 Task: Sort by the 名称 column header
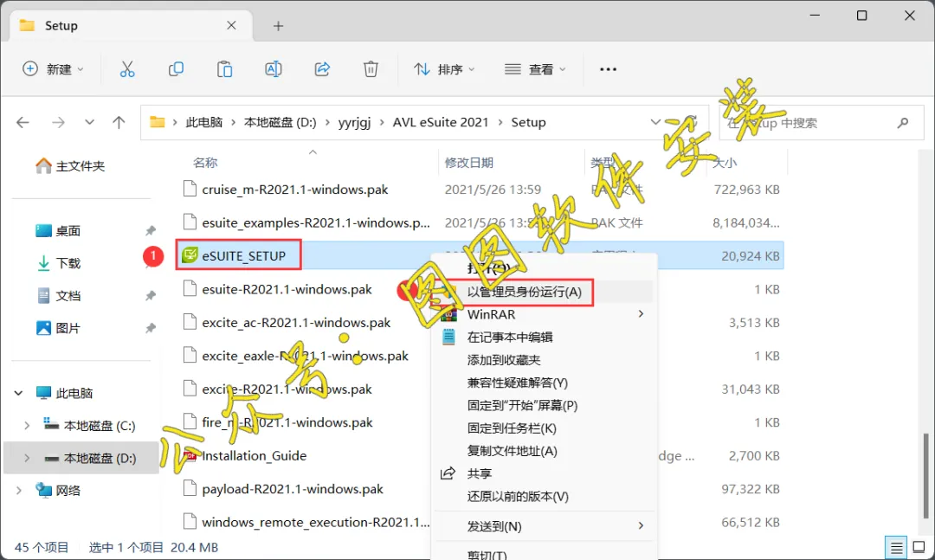click(x=205, y=162)
